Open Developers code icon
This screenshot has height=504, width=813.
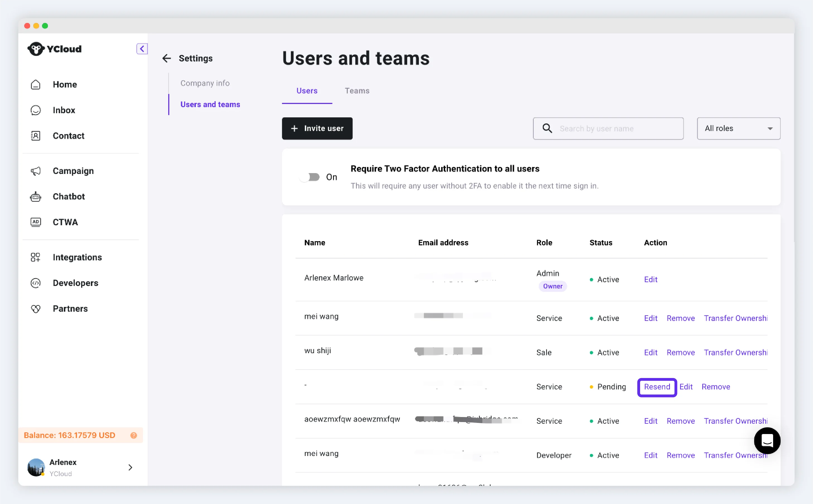coord(36,283)
